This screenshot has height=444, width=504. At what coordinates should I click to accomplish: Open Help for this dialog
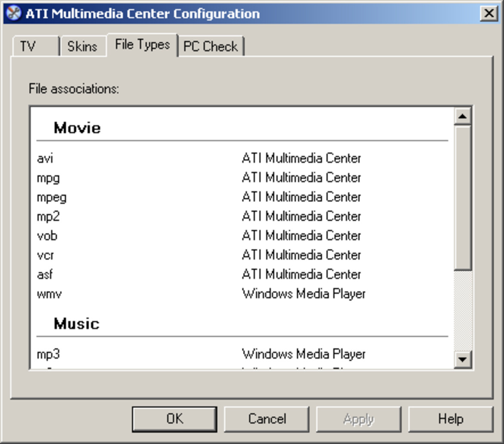point(451,419)
